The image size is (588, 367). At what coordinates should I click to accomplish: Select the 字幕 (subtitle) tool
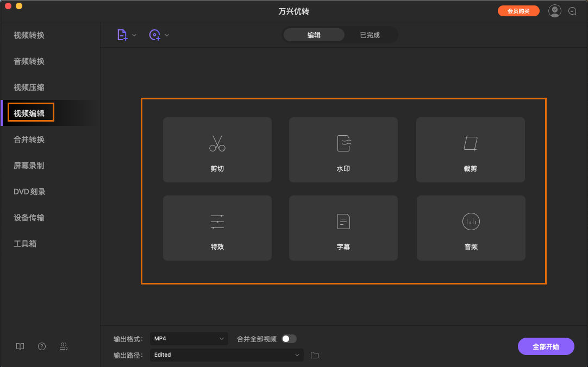pos(343,228)
